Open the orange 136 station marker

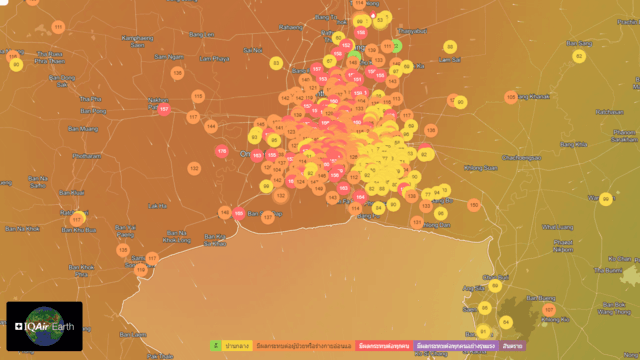tap(177, 73)
